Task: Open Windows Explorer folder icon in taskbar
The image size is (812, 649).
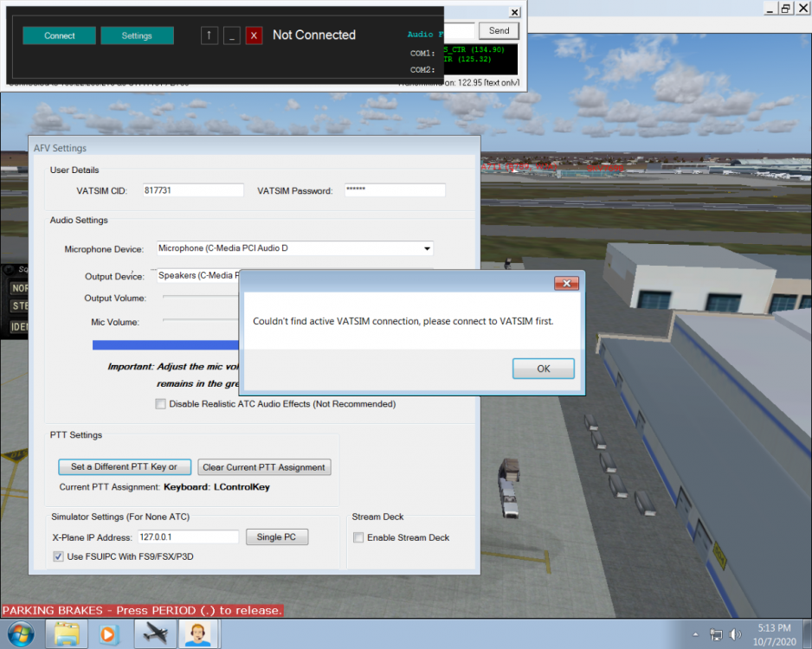Action: 68,633
